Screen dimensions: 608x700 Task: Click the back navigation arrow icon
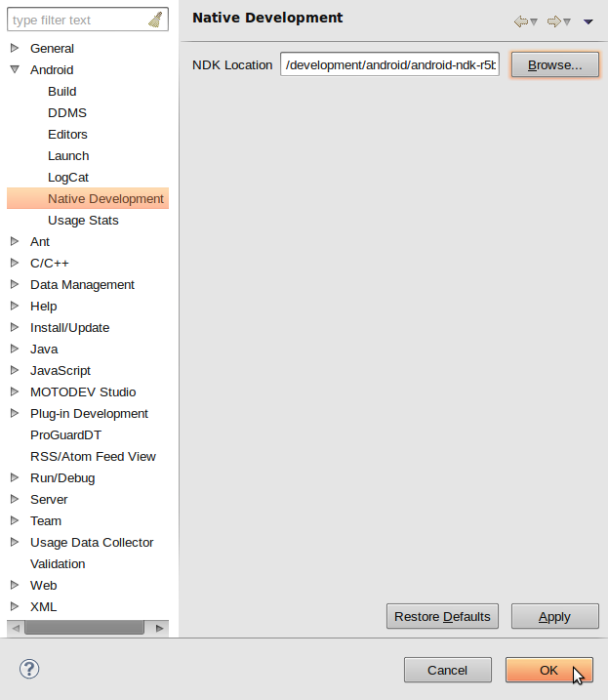[520, 21]
